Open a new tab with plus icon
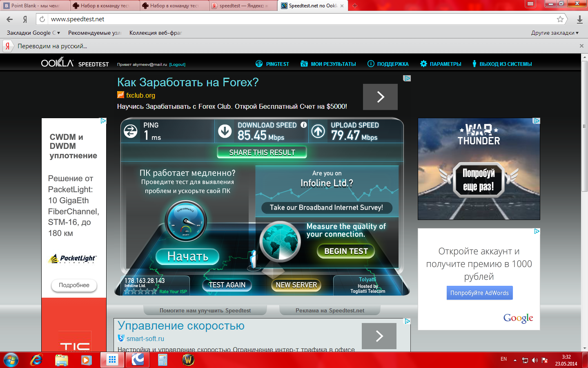The height and width of the screenshot is (368, 588). click(x=354, y=6)
